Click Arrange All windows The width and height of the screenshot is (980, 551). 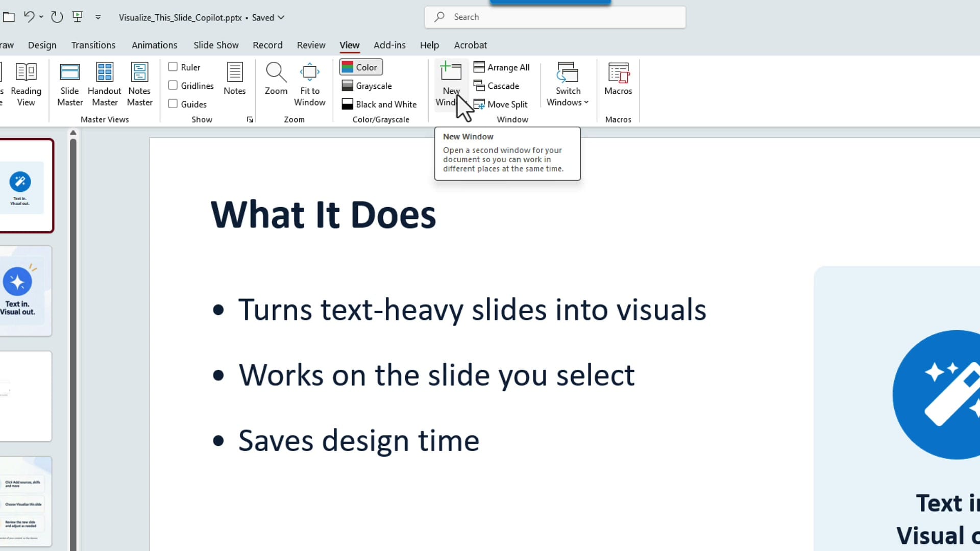[502, 67]
